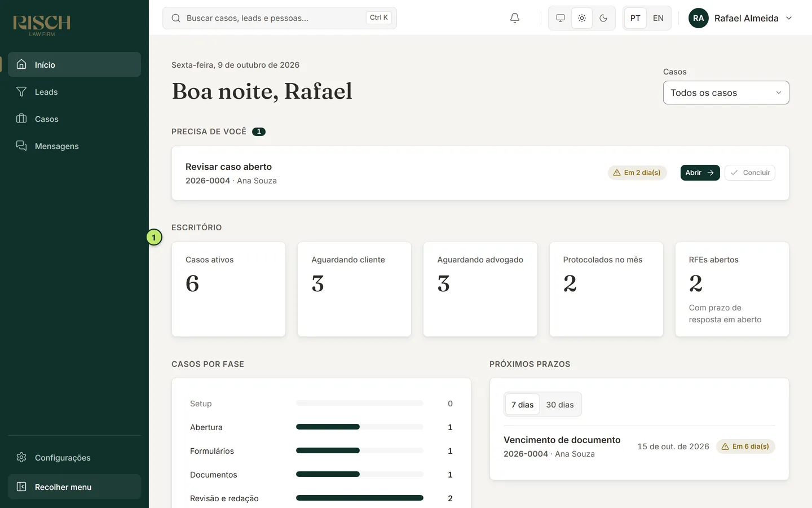Select the 7 dias tab
Viewport: 812px width, 508px height.
(x=522, y=405)
